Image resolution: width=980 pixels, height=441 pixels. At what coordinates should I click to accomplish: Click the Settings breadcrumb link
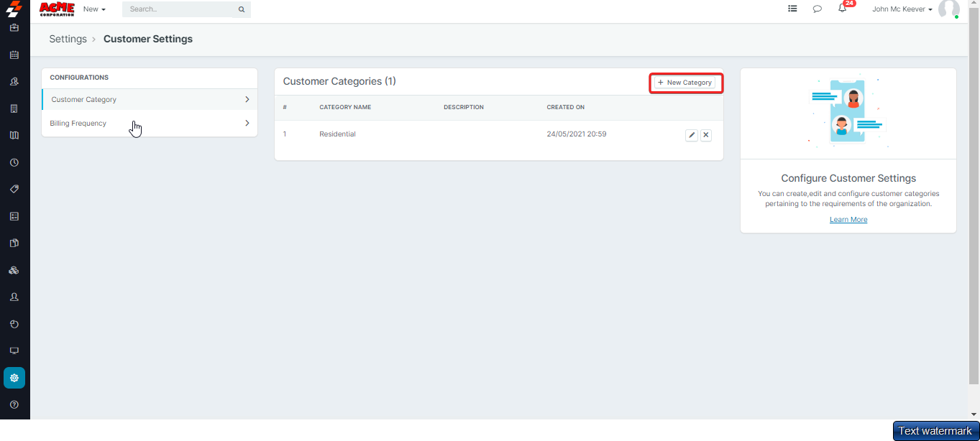point(68,40)
